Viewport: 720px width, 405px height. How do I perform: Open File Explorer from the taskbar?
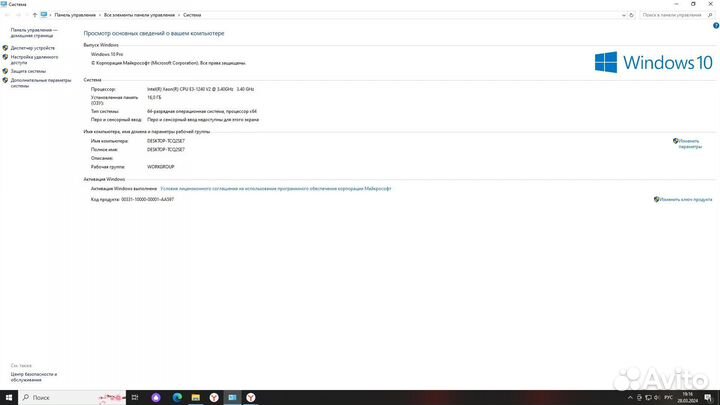pos(196,398)
